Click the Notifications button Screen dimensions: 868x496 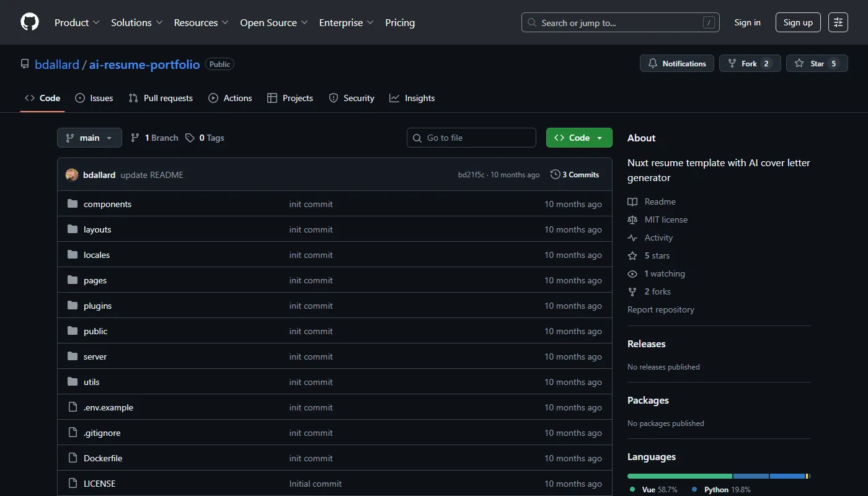coord(677,63)
